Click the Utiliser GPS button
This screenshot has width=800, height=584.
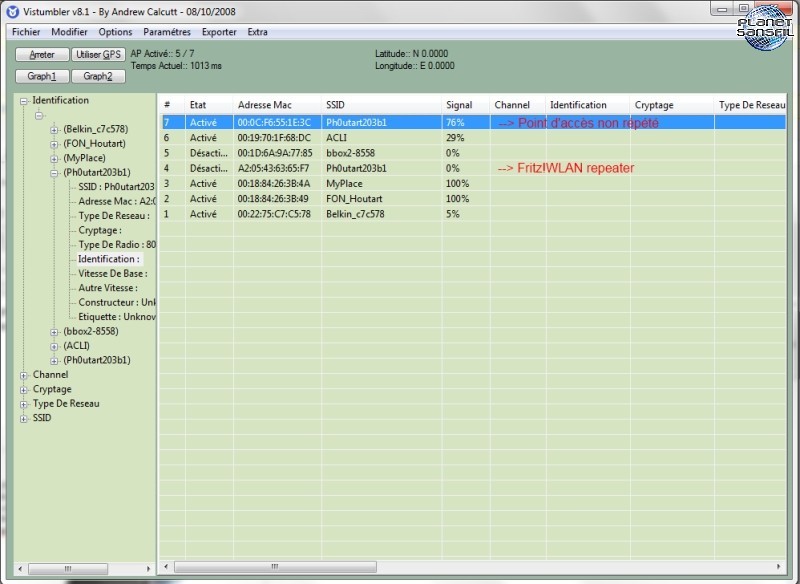click(x=98, y=55)
